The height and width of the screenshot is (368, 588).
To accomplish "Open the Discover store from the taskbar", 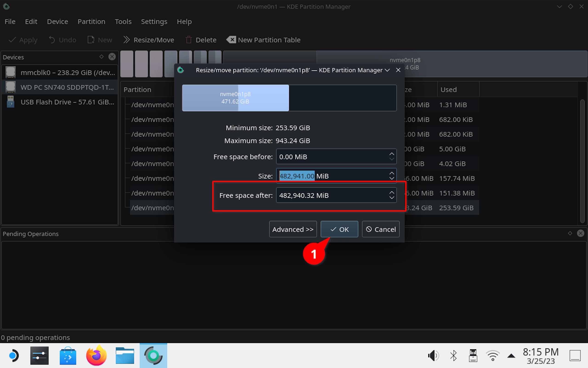I will (x=68, y=356).
